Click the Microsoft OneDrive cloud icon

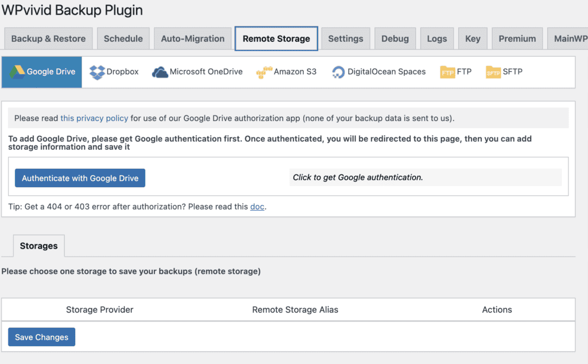click(160, 72)
